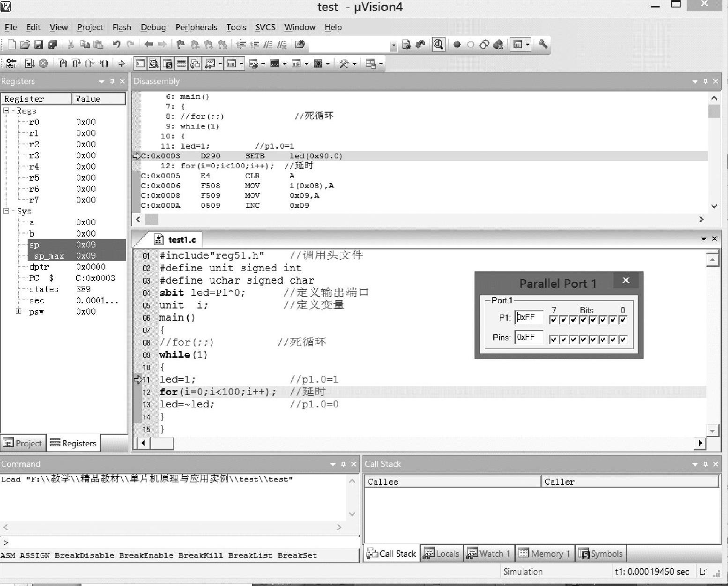The image size is (728, 586).
Task: Toggle P1 bit 7 checkbox
Action: pyautogui.click(x=554, y=320)
